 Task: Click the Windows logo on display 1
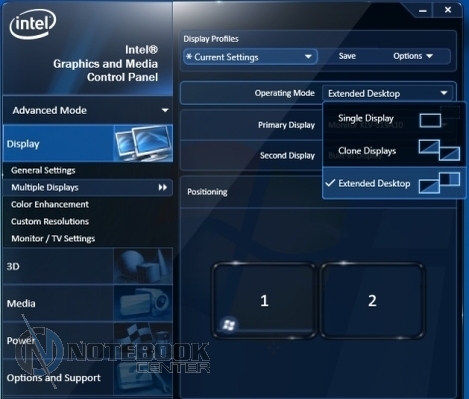click(x=229, y=324)
